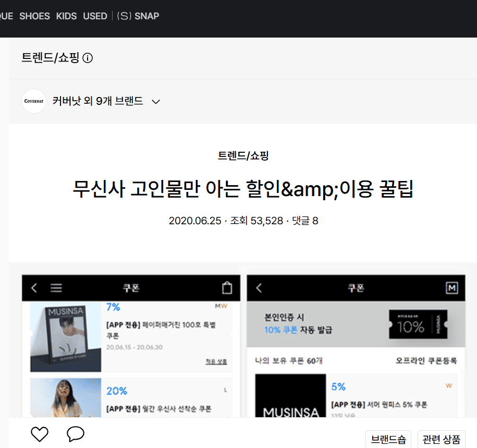This screenshot has width=477, height=448.
Task: Click the 댓글 8 comment count
Action: point(305,221)
